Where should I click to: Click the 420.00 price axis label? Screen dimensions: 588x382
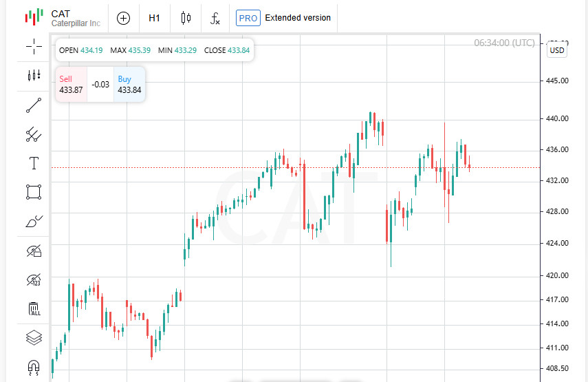click(x=557, y=275)
